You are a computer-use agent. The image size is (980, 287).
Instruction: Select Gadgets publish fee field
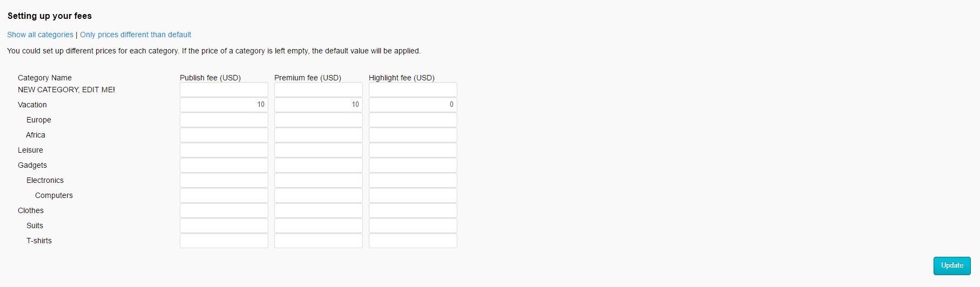click(x=224, y=165)
